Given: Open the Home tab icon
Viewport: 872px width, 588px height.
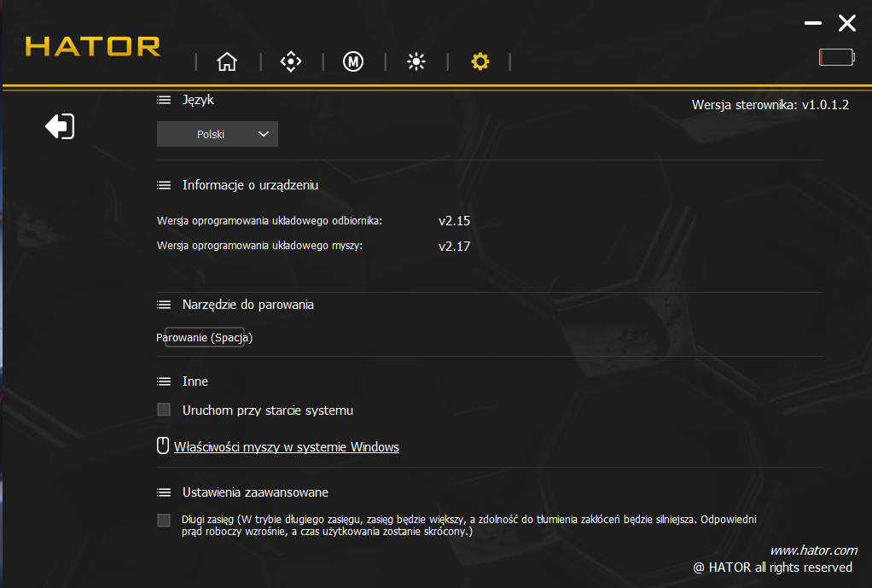Looking at the screenshot, I should click(227, 61).
